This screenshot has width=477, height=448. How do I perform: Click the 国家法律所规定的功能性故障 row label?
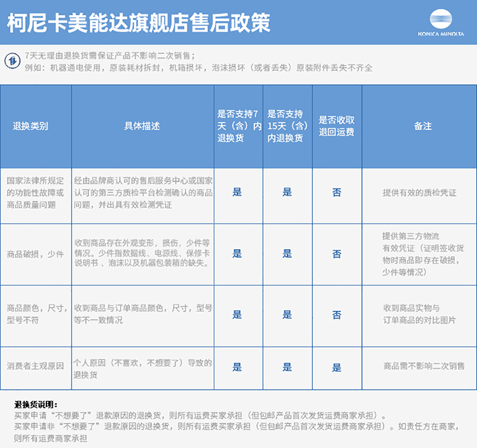pos(35,193)
